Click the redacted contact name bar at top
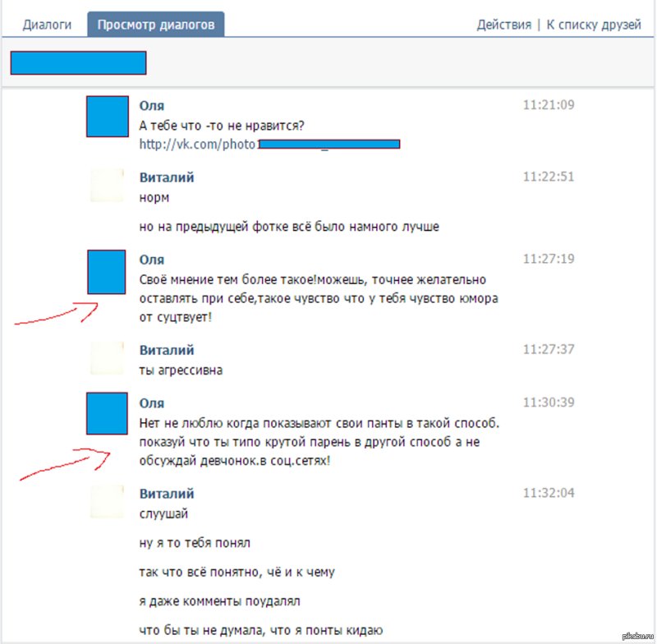 coord(78,63)
